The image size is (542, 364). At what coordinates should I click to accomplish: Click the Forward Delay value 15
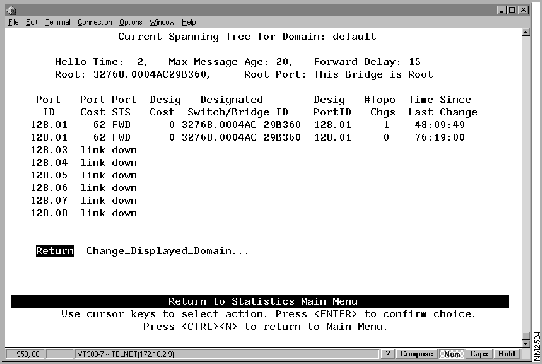(414, 62)
